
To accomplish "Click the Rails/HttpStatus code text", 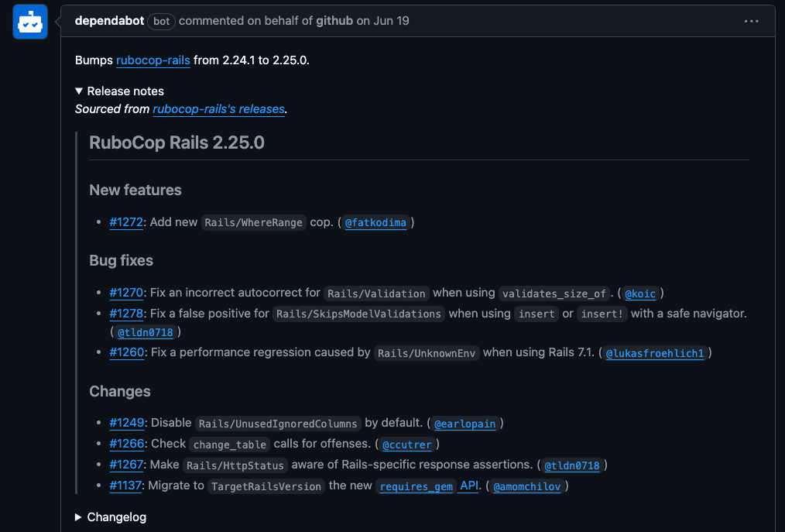I will click(235, 465).
